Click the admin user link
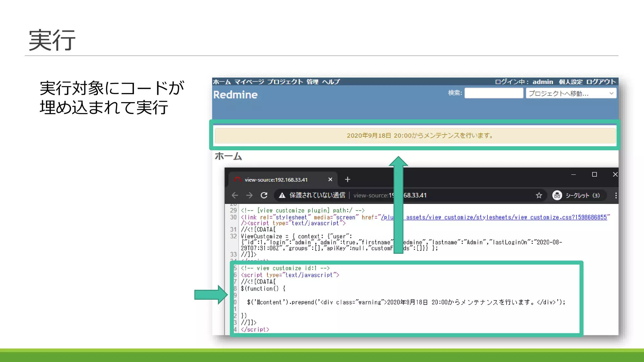This screenshot has width=644, height=362. (542, 82)
